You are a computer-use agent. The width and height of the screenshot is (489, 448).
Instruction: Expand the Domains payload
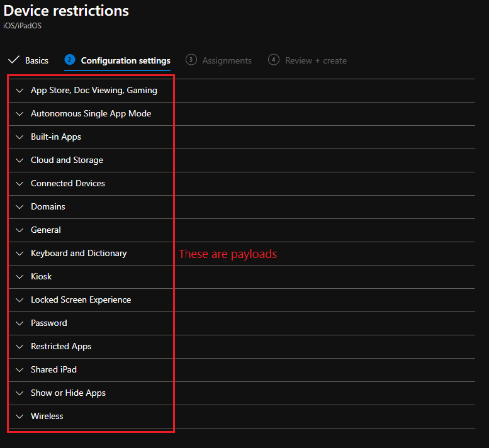[x=48, y=207]
